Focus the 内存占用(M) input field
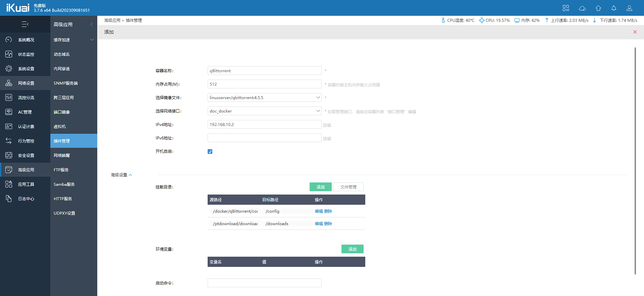Screen dimensions: 644x296 pos(265,84)
